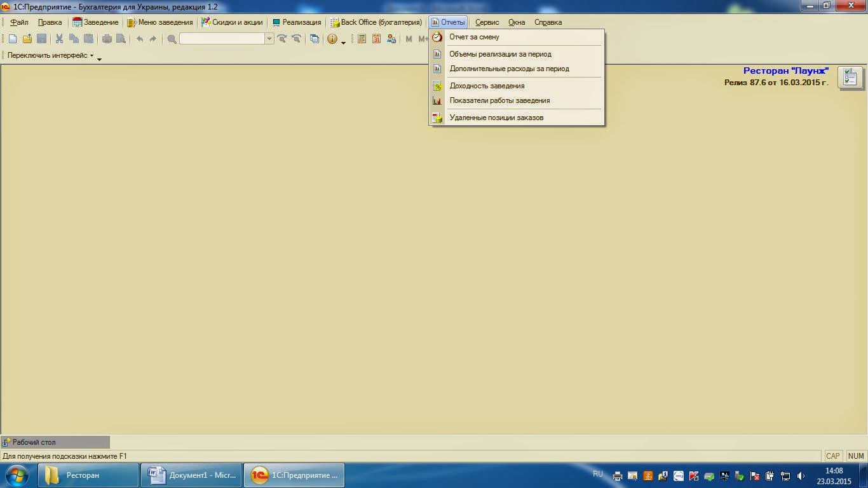Open the Справка menu
The image size is (868, 488).
point(548,22)
